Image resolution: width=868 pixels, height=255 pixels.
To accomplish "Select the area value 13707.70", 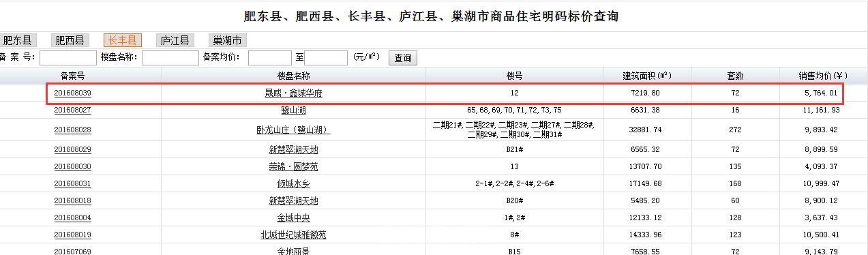I will click(646, 166).
